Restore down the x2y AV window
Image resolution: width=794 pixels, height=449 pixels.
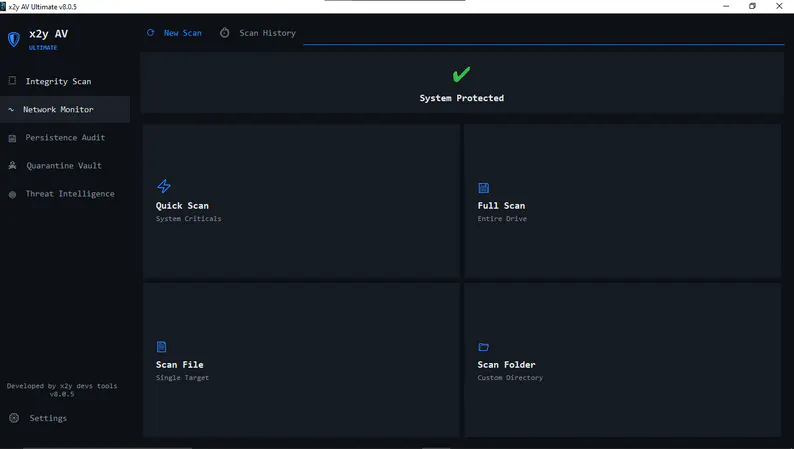click(752, 6)
